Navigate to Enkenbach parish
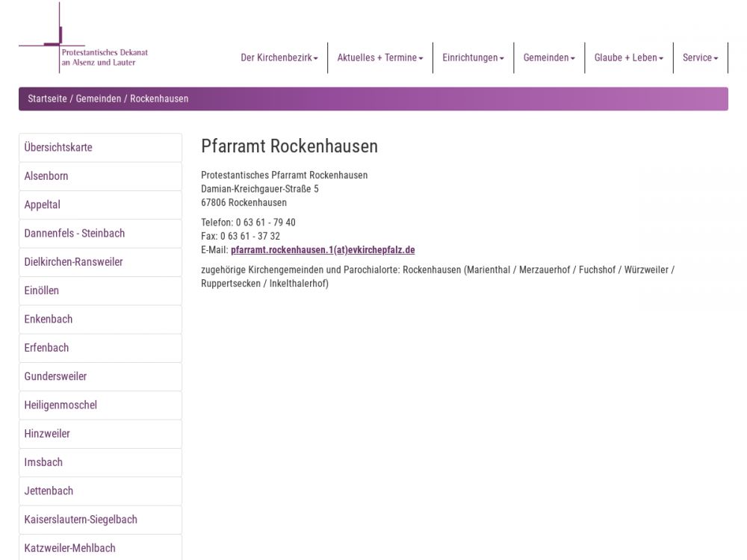The height and width of the screenshot is (560, 747). click(49, 320)
